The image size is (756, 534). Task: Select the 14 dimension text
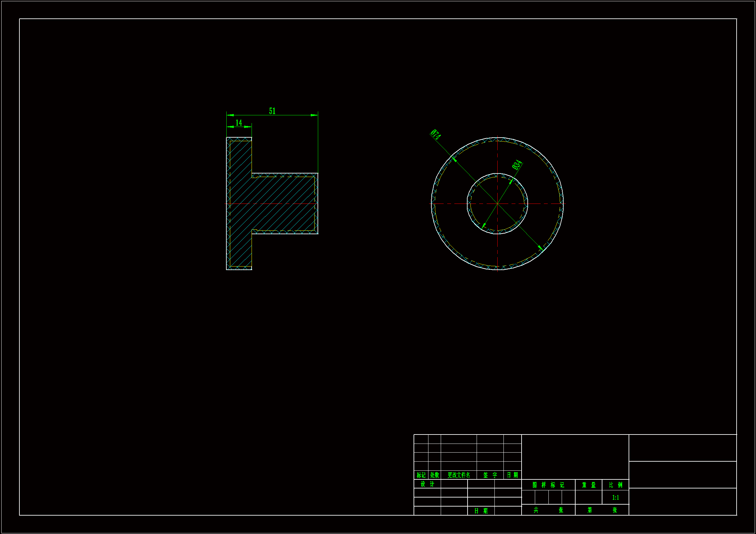point(239,123)
